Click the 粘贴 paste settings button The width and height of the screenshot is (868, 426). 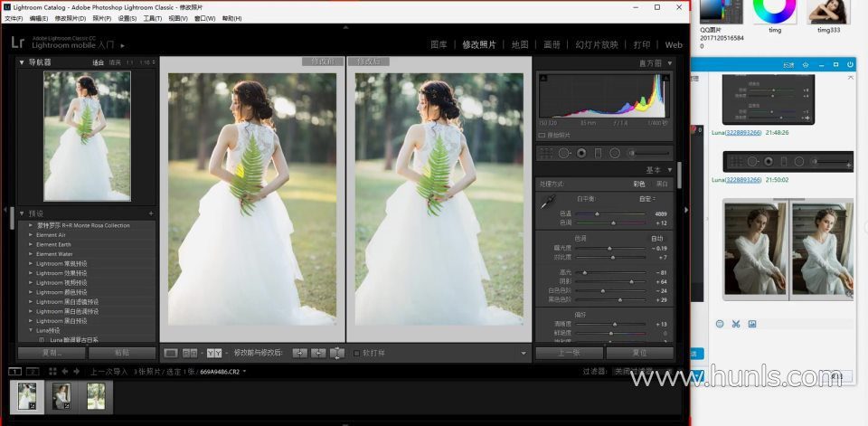click(122, 353)
